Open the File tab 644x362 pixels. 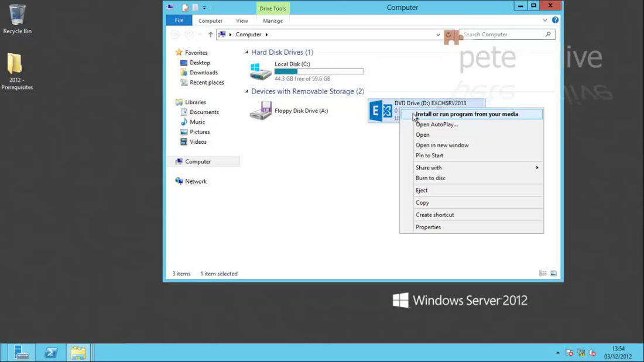pyautogui.click(x=179, y=20)
